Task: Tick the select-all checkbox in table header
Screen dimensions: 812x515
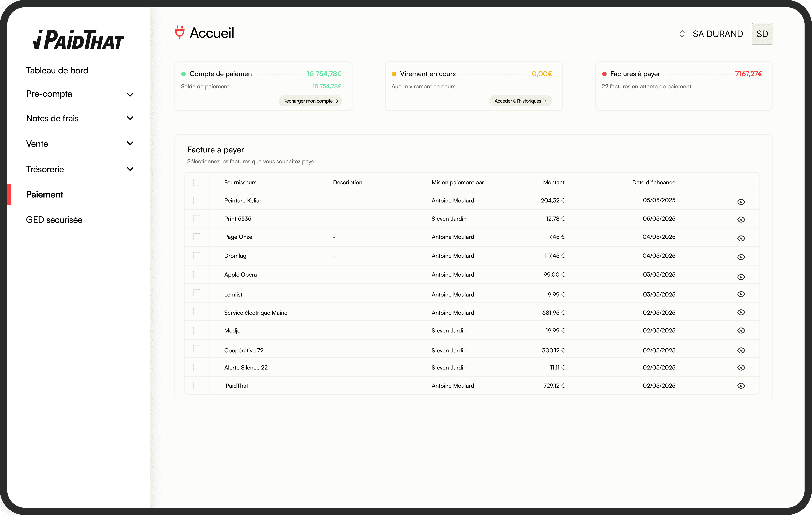Action: click(x=197, y=182)
